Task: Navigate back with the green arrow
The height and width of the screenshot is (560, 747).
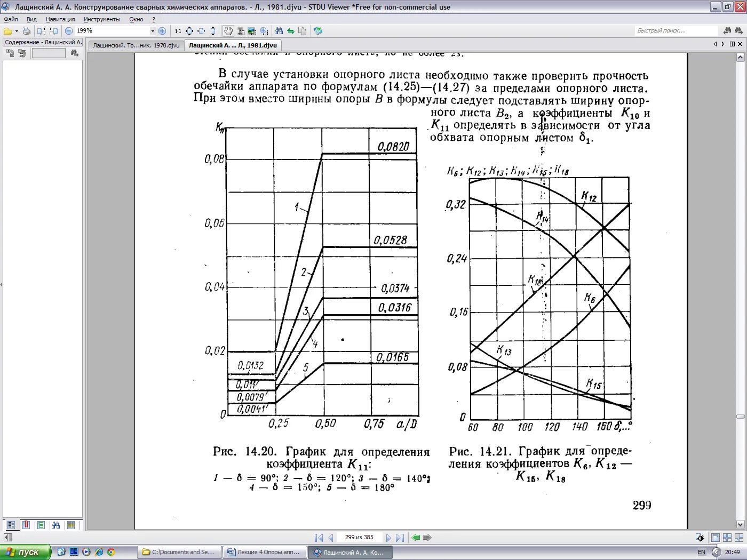Action: point(416,538)
